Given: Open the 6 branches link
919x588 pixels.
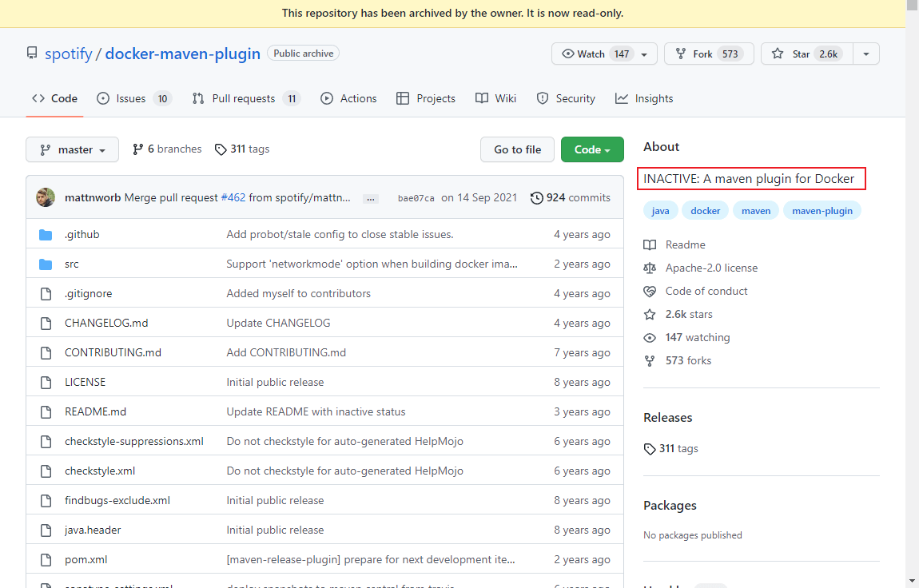Looking at the screenshot, I should pos(168,149).
